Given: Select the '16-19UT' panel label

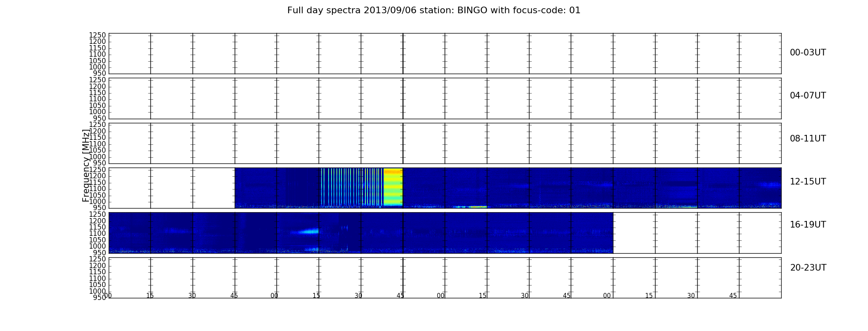Looking at the screenshot, I should [808, 225].
